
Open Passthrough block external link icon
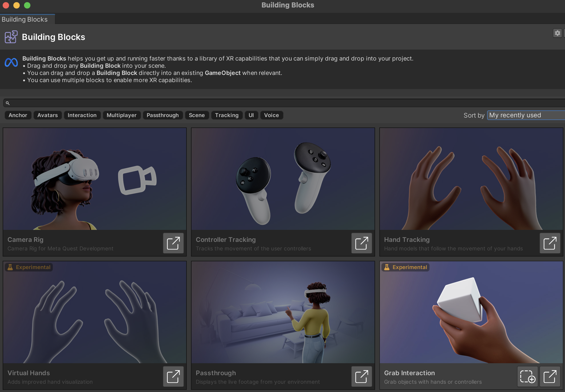361,377
